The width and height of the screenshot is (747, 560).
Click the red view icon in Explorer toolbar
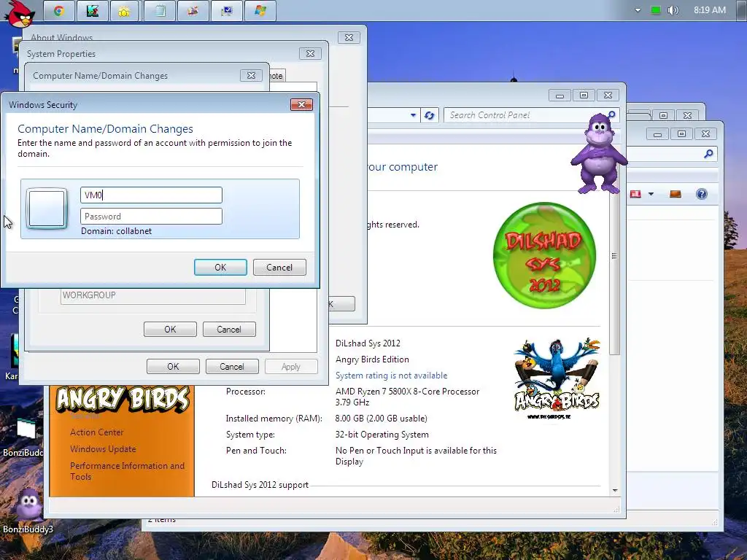point(635,194)
